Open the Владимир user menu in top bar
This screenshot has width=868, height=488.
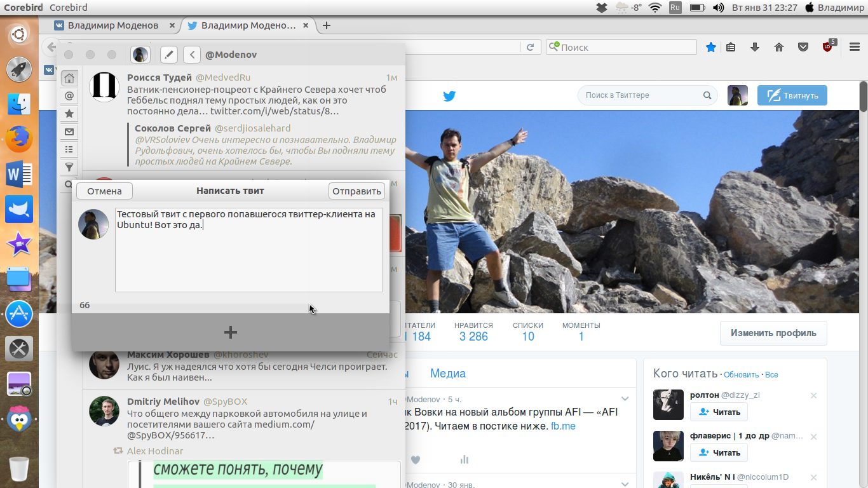(834, 8)
